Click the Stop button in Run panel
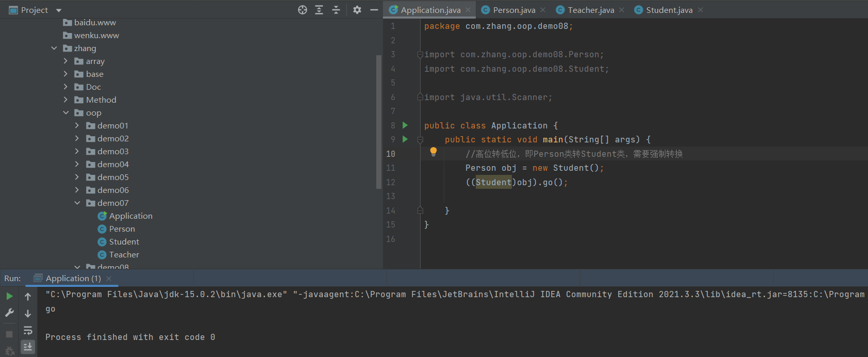 pos(9,334)
